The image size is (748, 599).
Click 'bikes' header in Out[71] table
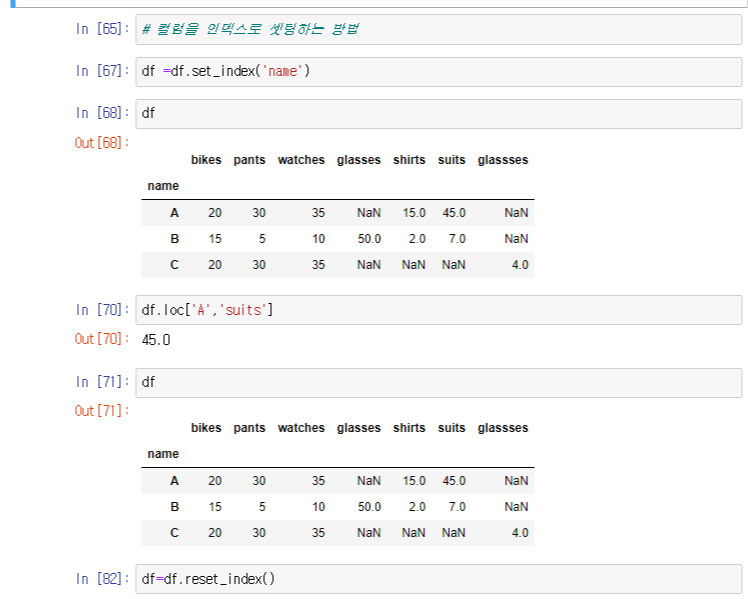206,428
